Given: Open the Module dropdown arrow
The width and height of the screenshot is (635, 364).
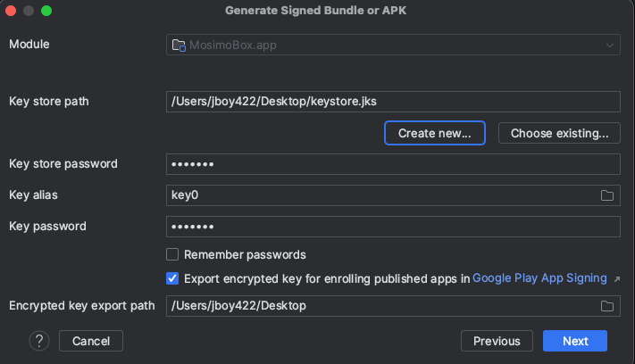Looking at the screenshot, I should tap(610, 45).
